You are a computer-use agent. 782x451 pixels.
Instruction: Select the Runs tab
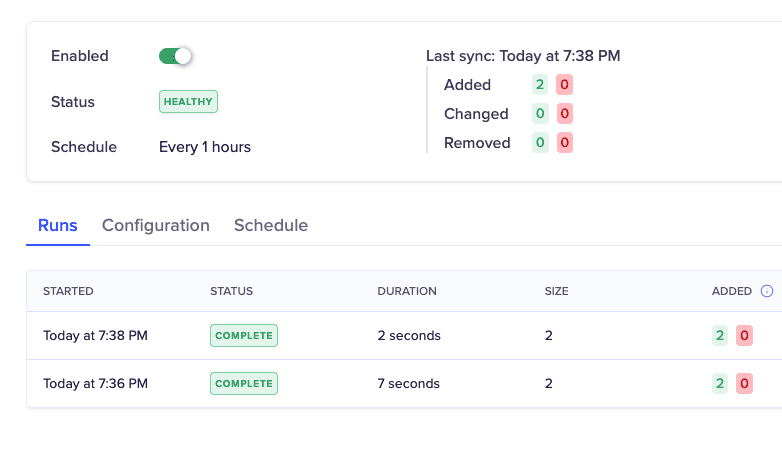point(58,225)
